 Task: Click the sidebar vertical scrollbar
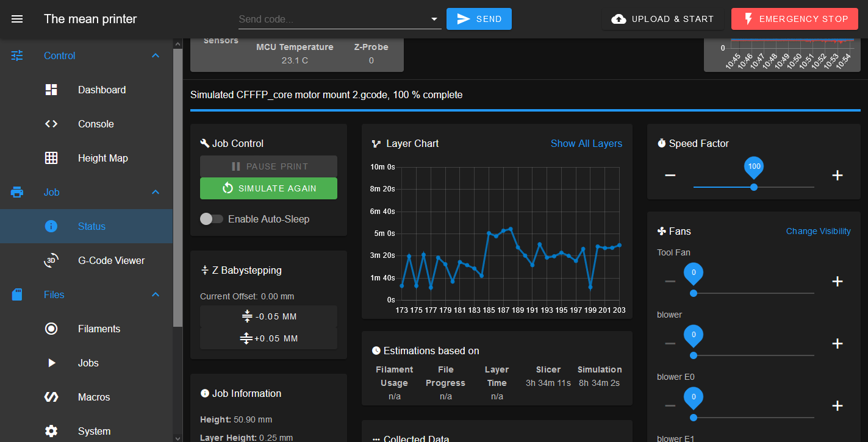pyautogui.click(x=178, y=187)
